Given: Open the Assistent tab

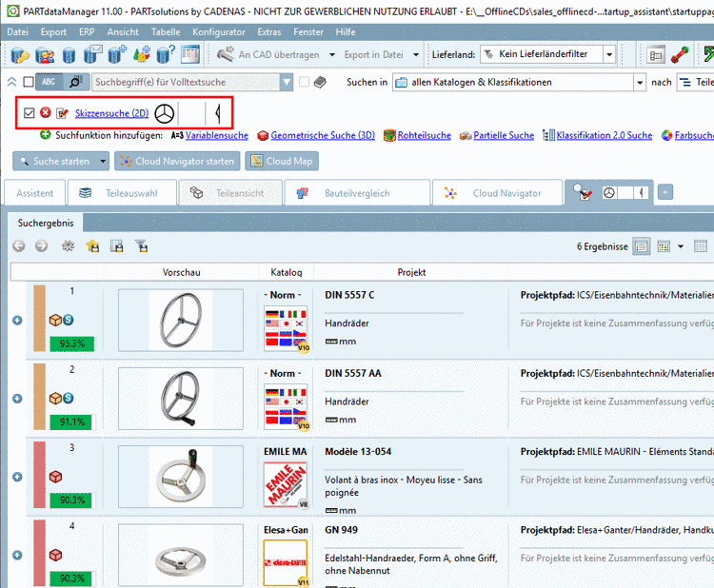Looking at the screenshot, I should pyautogui.click(x=34, y=193).
